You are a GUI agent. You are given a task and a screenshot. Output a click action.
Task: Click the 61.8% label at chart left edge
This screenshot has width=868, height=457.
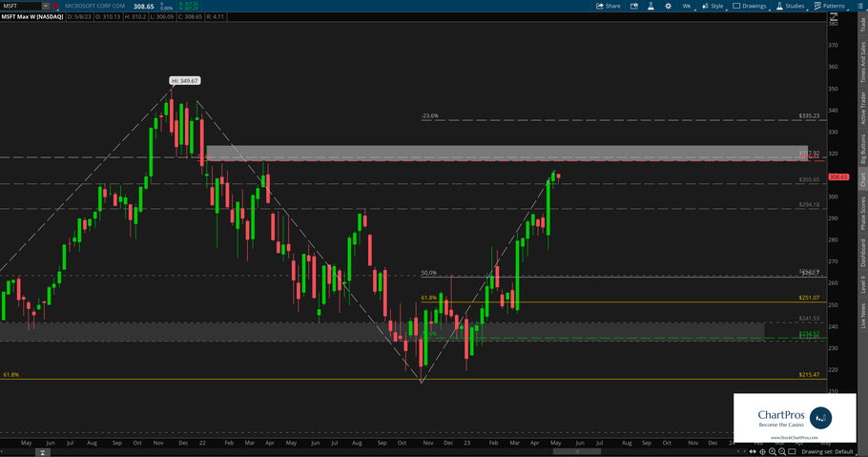(11, 374)
